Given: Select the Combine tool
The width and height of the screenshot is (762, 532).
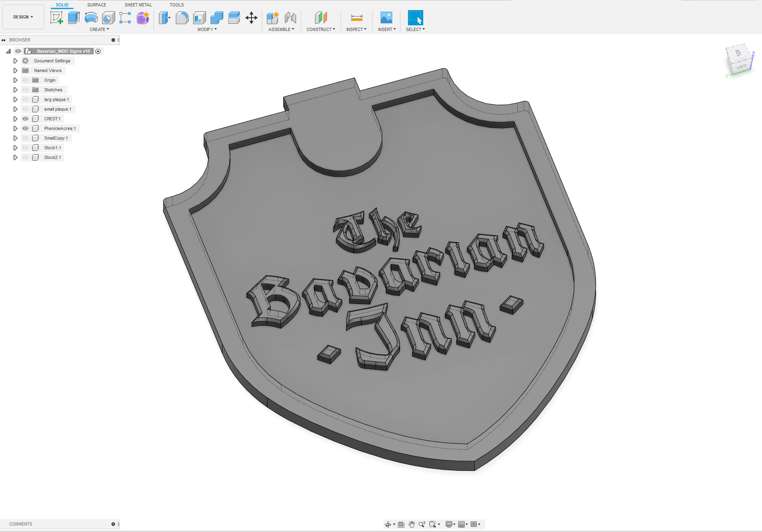Looking at the screenshot, I should 216,18.
